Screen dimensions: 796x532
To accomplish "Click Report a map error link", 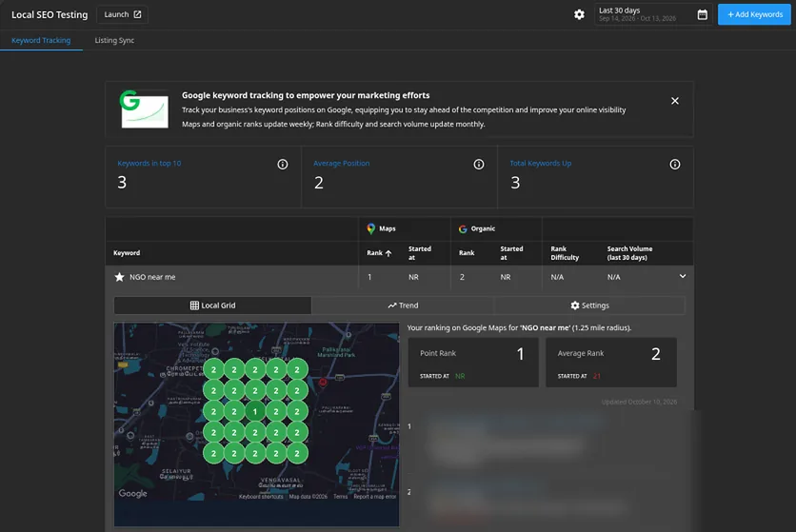I will (x=374, y=497).
